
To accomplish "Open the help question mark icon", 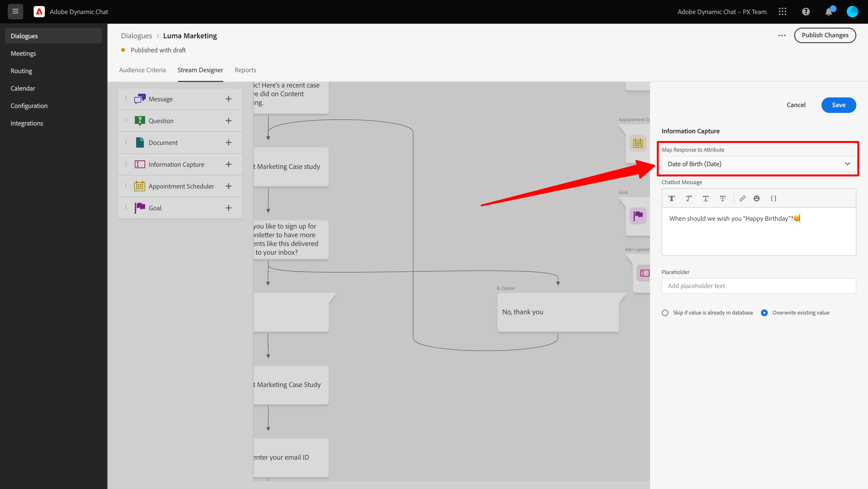I will click(806, 12).
